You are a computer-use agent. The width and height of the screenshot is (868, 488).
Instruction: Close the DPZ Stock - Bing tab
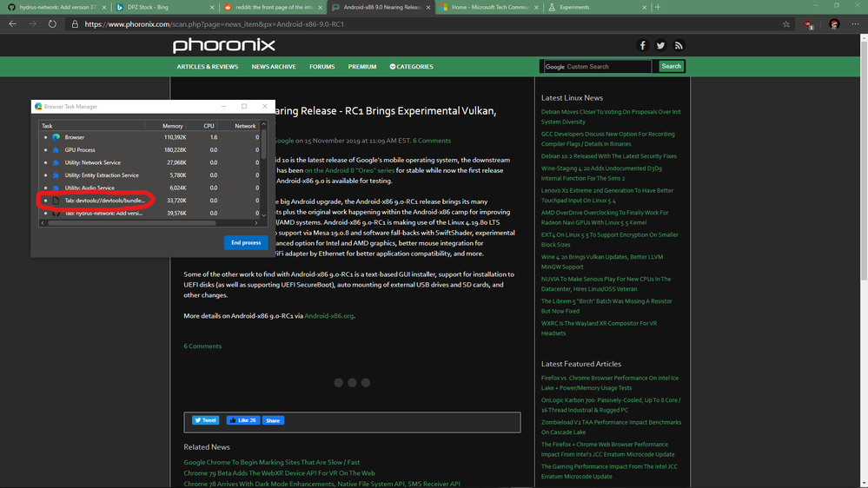(212, 7)
